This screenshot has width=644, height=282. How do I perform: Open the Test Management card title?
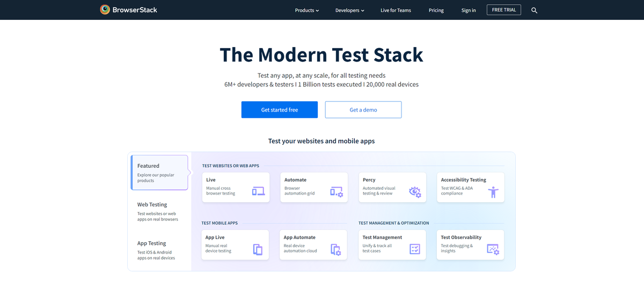(383, 237)
